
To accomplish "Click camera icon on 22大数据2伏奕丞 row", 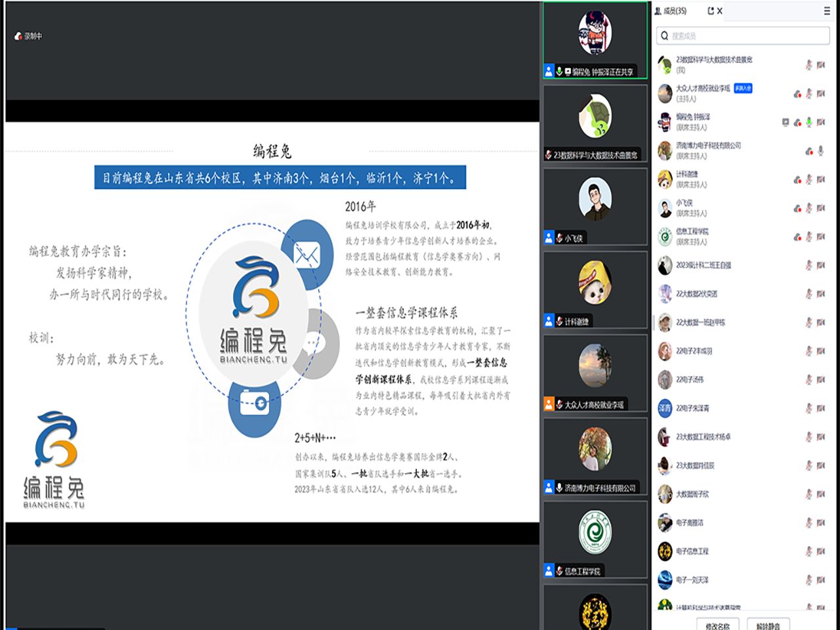I will pyautogui.click(x=820, y=293).
